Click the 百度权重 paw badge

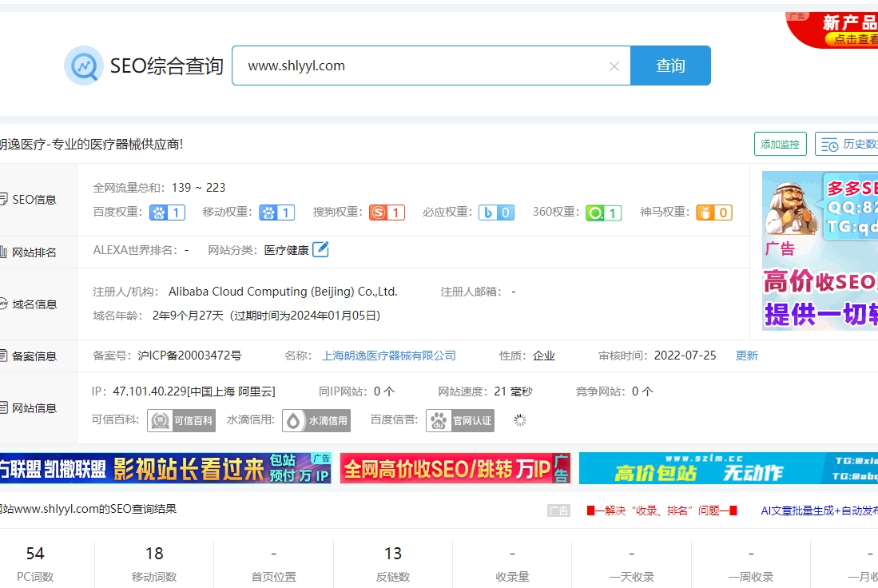(x=167, y=213)
